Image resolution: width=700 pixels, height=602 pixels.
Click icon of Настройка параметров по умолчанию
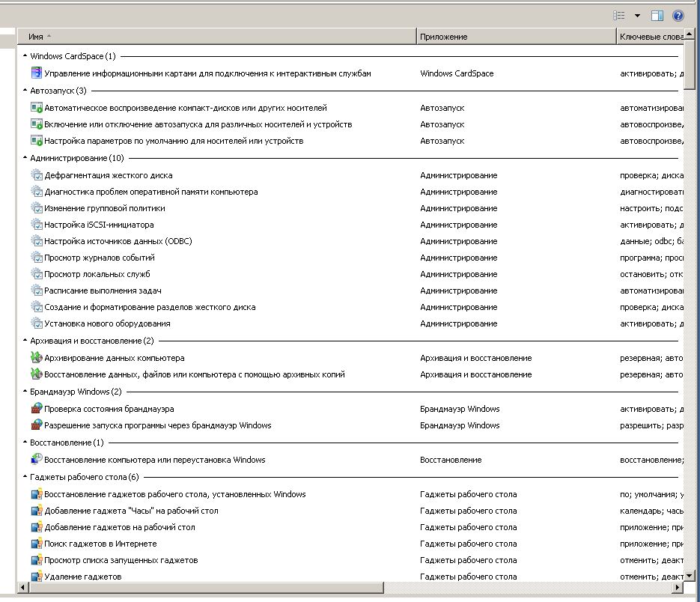[37, 141]
